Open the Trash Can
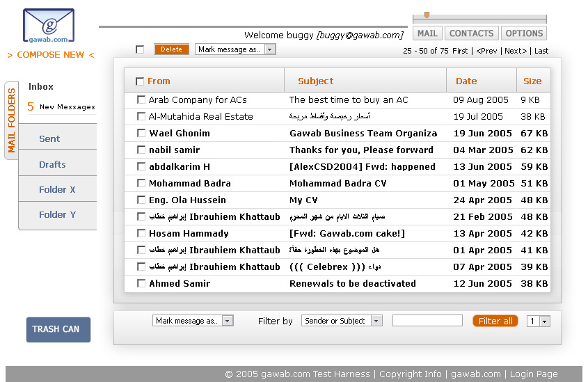This screenshot has height=382, width=588. [58, 329]
